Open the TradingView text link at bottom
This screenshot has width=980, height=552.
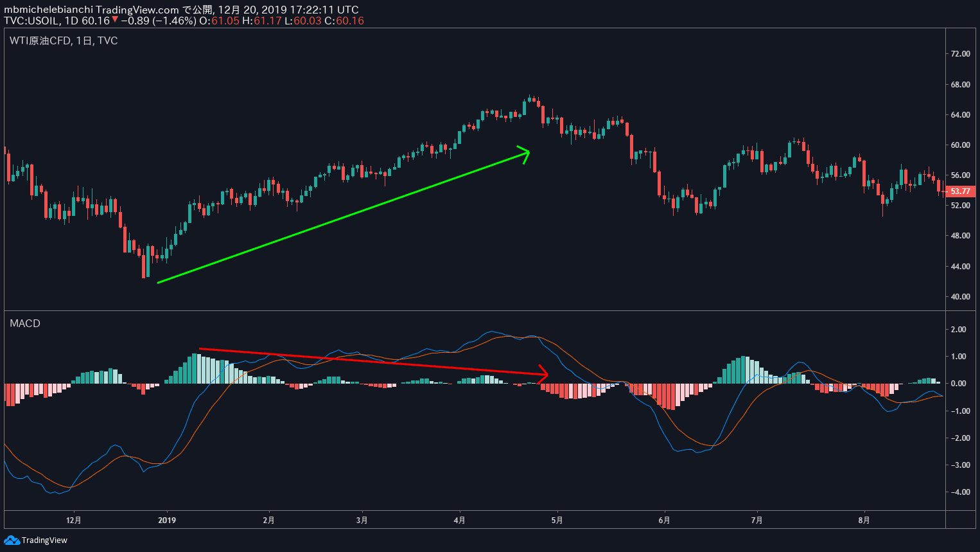point(44,540)
